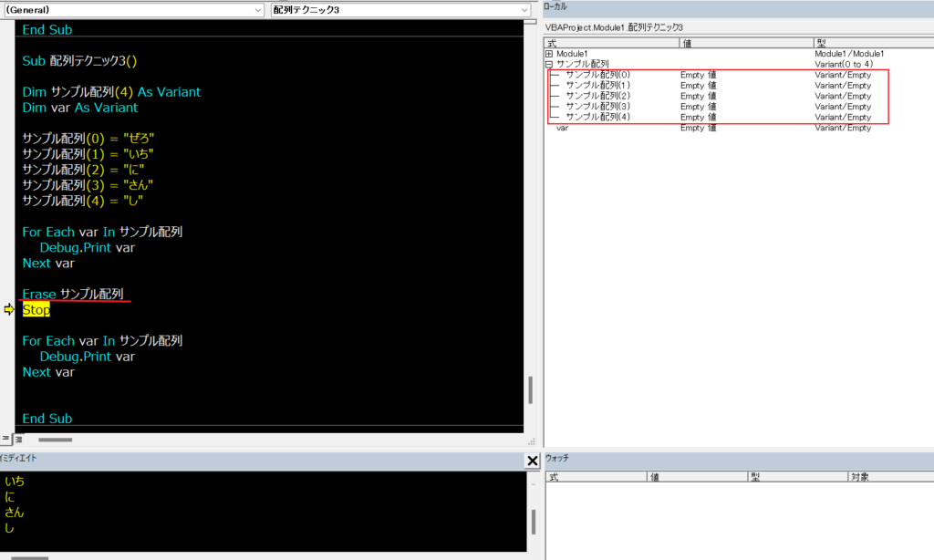
Task: Select the var variable row in Locals
Action: pyautogui.click(x=563, y=129)
